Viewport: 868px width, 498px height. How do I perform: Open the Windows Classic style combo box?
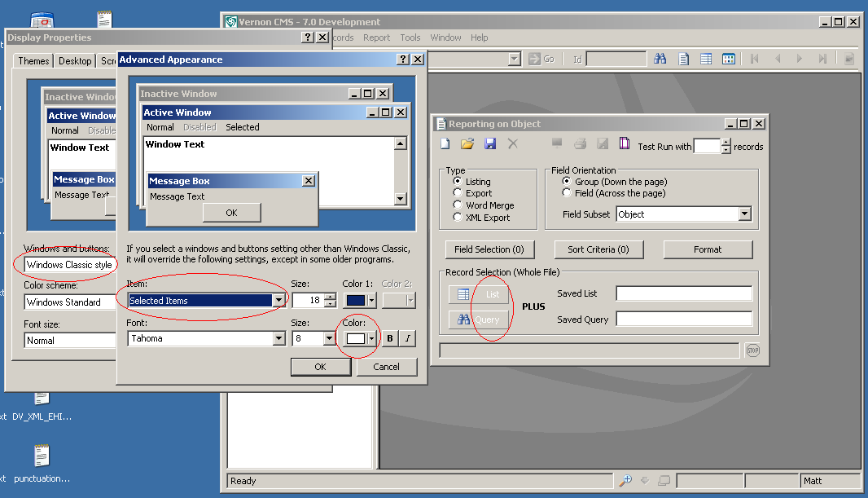[70, 265]
